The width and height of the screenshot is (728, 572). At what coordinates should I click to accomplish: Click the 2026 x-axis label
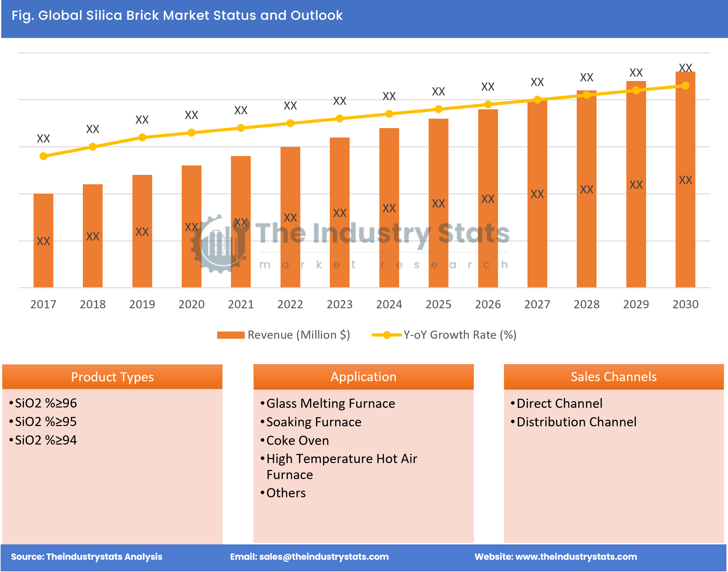pos(488,304)
